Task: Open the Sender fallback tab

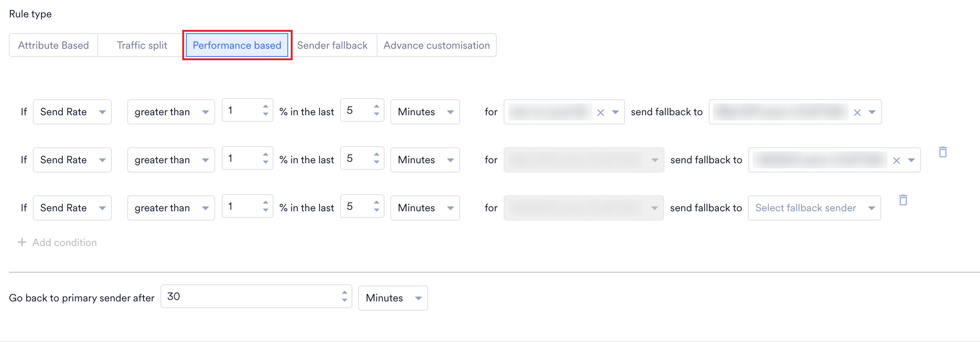Action: pyautogui.click(x=332, y=45)
